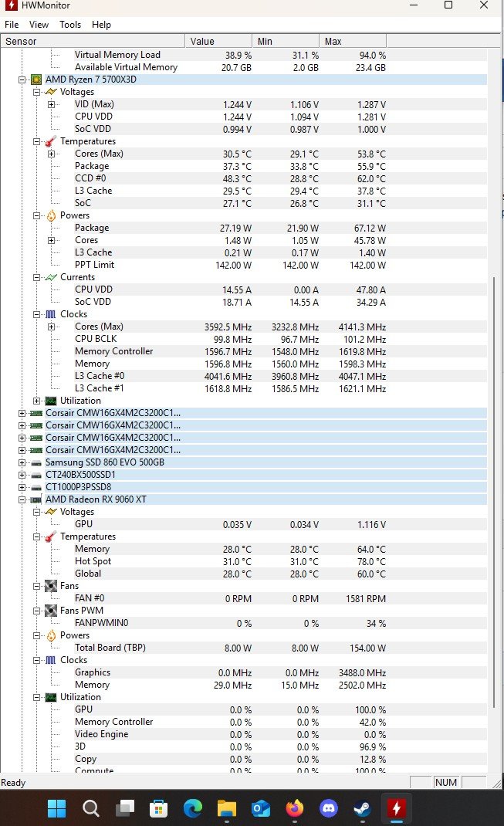Click the Currents waveform icon
The image size is (504, 826).
[x=51, y=277]
